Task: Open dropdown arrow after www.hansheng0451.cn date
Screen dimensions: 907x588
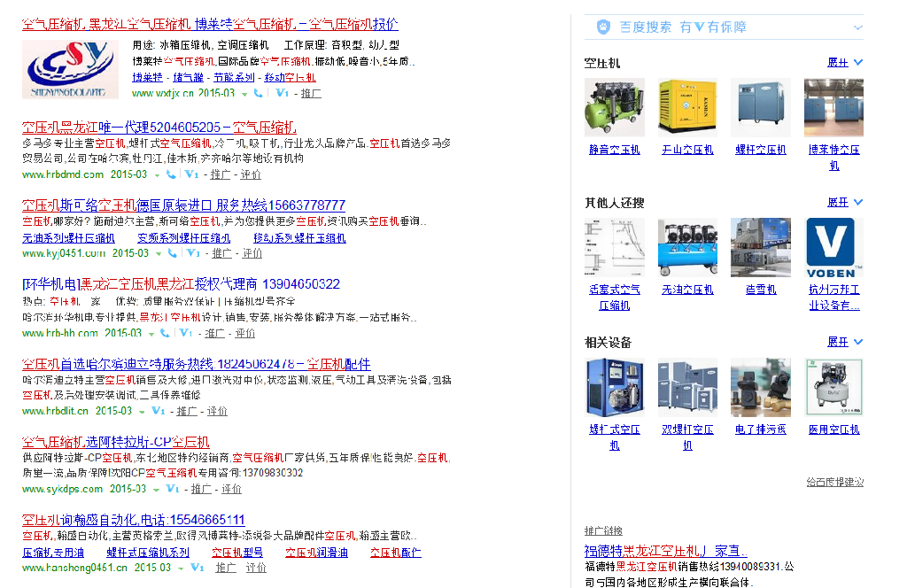Action: [181, 569]
